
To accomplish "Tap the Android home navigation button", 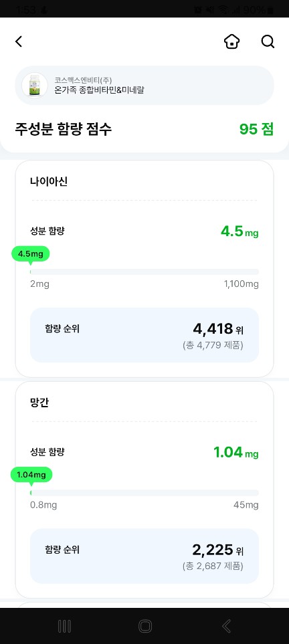I will coord(144,626).
